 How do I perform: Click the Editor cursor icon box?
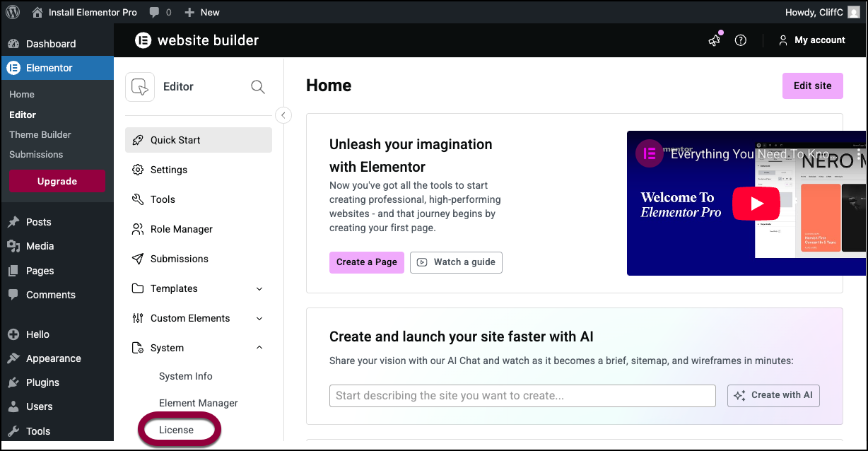[140, 87]
